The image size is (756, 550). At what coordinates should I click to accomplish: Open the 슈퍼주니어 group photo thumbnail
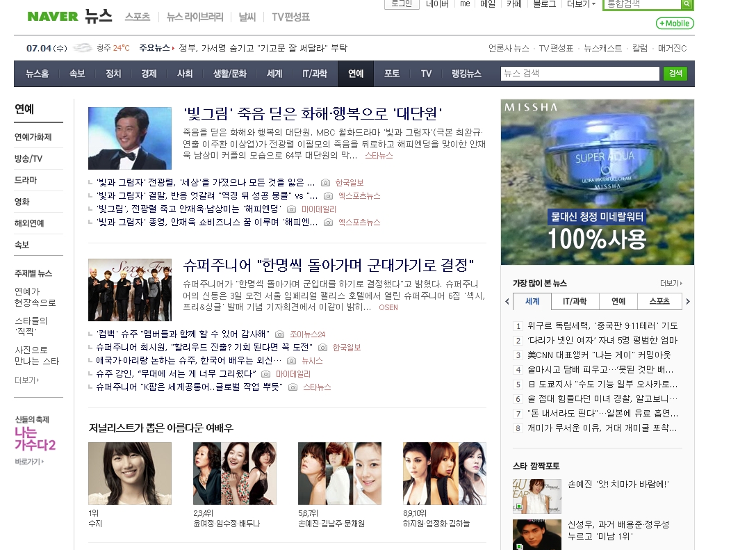coord(130,290)
